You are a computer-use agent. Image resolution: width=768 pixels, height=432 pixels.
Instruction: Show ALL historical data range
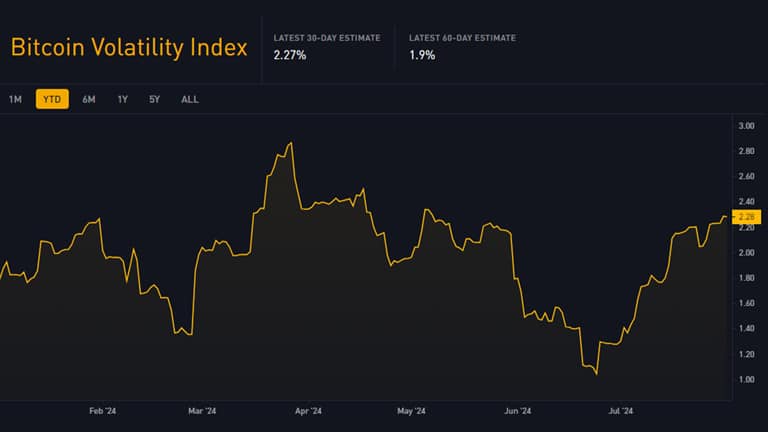pyautogui.click(x=190, y=99)
